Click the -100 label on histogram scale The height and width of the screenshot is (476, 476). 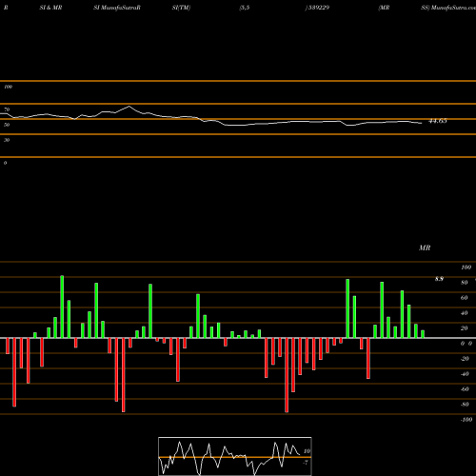pyautogui.click(x=466, y=420)
